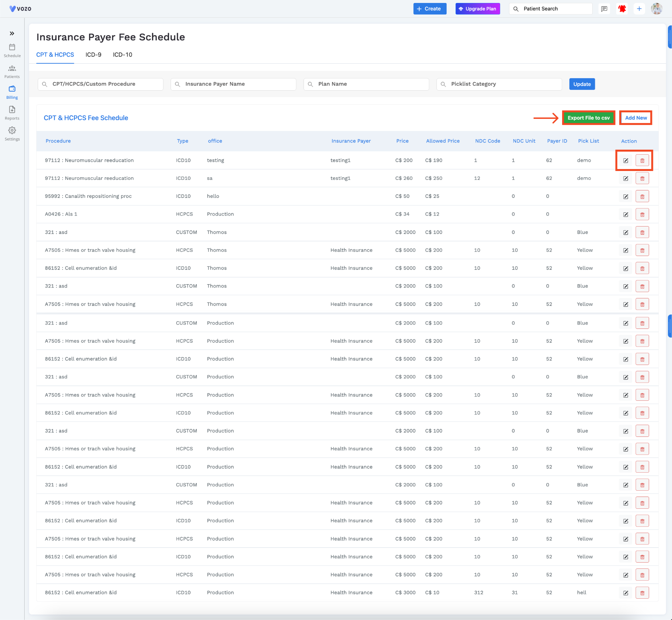Click the Create button
672x620 pixels.
[x=430, y=9]
